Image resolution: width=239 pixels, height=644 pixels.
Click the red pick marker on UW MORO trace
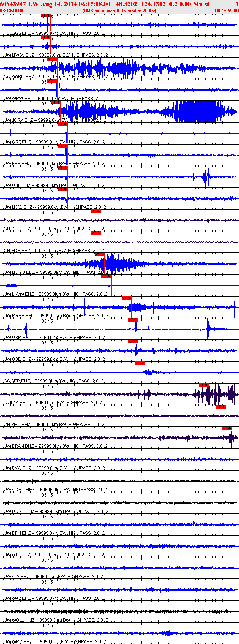point(100,255)
